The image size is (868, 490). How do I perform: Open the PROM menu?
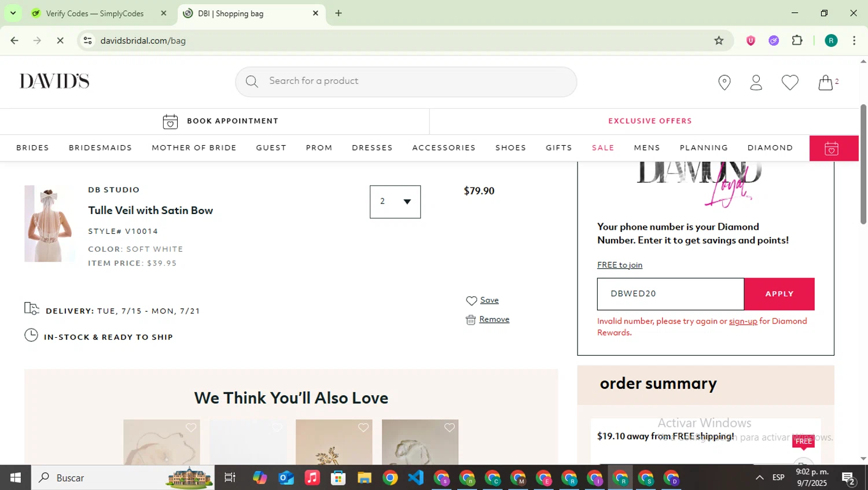[319, 148]
